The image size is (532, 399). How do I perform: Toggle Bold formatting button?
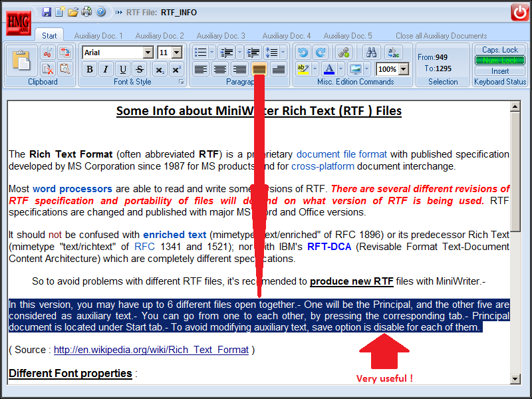tap(90, 69)
